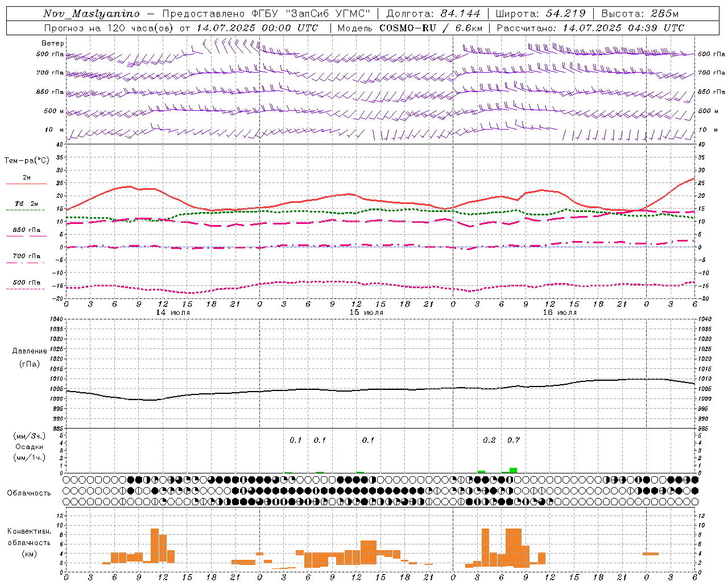Click the Модель COSMO-RU / 6.6км label

coord(410,28)
